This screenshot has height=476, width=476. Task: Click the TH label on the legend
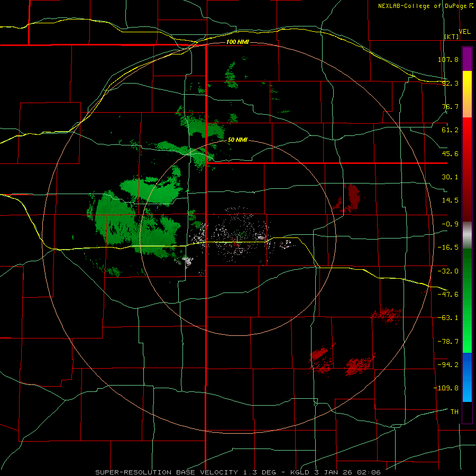point(454,412)
